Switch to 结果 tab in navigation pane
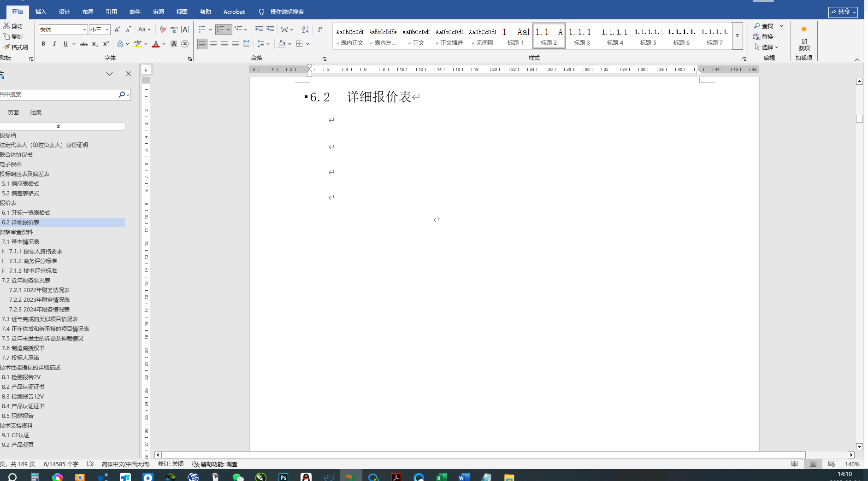Image resolution: width=868 pixels, height=481 pixels. click(36, 112)
